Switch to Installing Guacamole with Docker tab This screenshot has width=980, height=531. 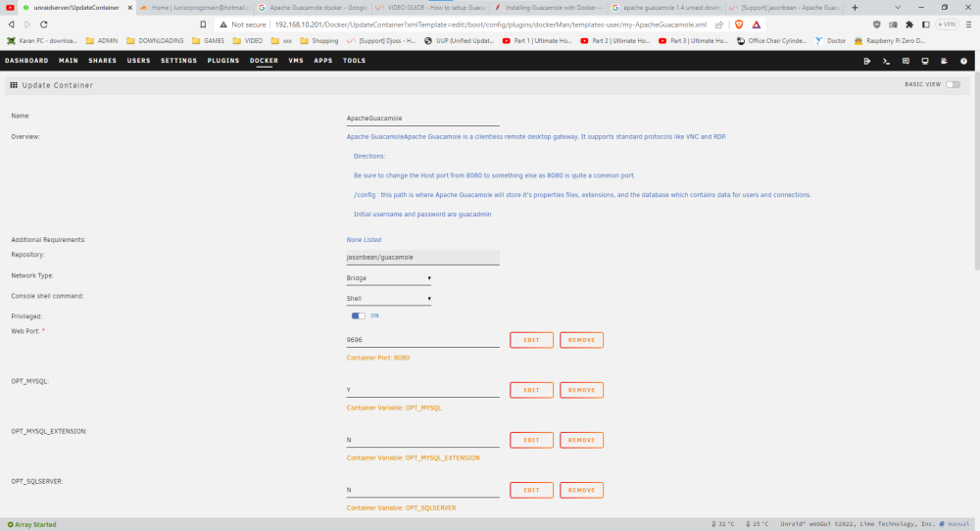point(548,8)
